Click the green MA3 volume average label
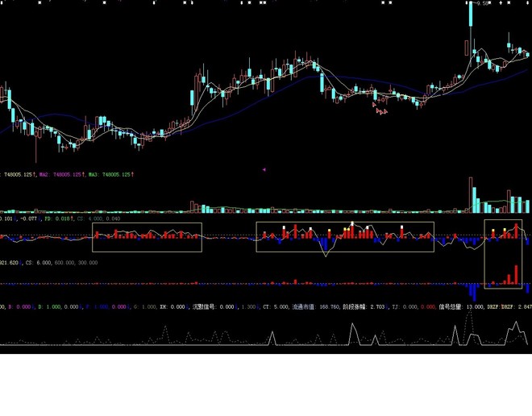Viewport: 532px width, 416px height. 111,174
